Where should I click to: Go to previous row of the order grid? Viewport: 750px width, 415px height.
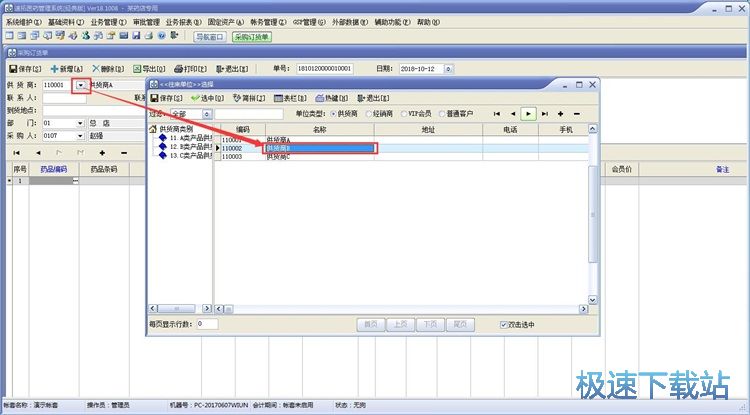(38, 153)
